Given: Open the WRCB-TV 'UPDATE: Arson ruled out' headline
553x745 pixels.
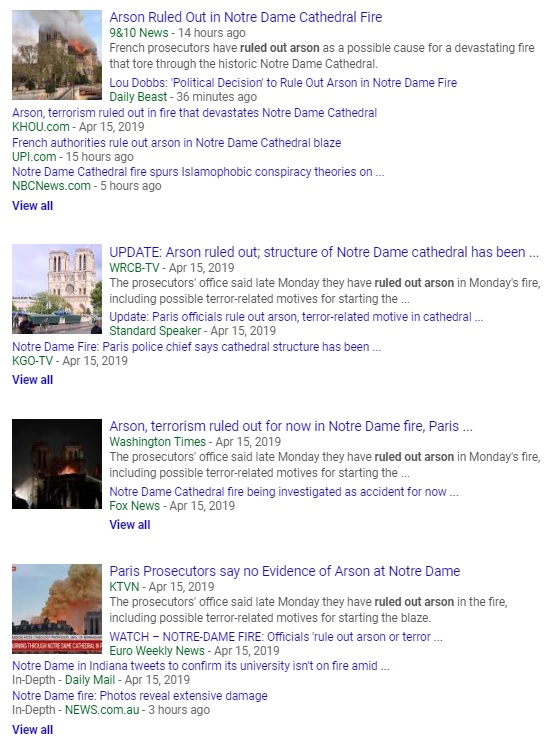Looking at the screenshot, I should click(324, 252).
